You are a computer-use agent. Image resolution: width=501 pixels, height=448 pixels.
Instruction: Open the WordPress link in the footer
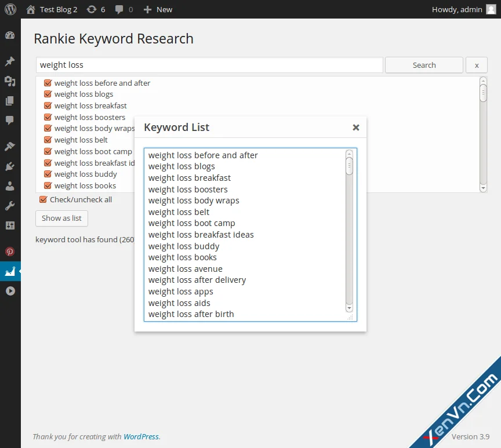pos(141,436)
